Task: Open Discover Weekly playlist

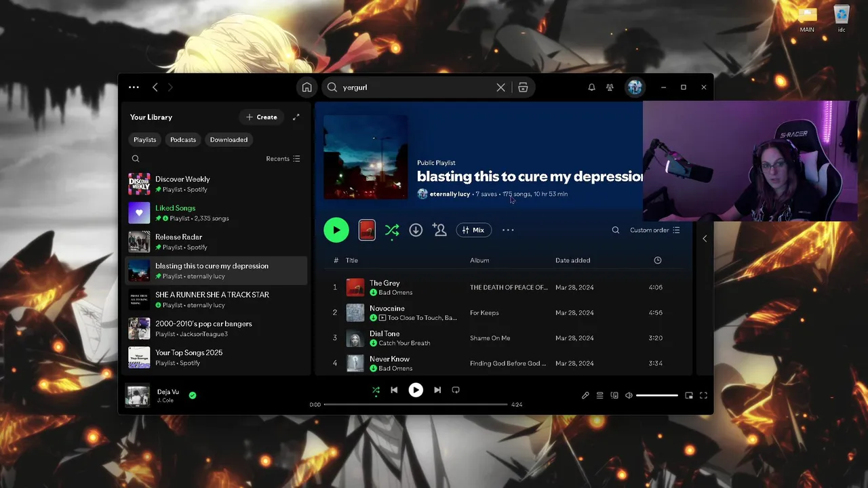Action: click(216, 184)
